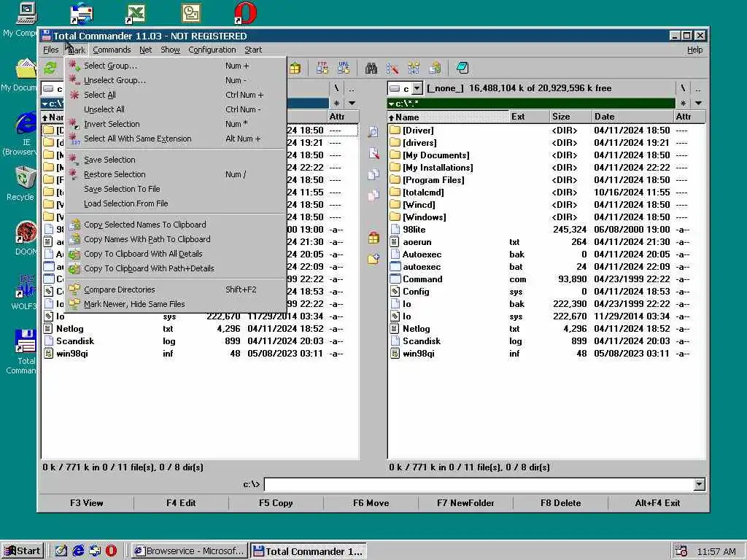The height and width of the screenshot is (560, 747).
Task: Click the Move files icon in middle bar
Action: pos(373,195)
